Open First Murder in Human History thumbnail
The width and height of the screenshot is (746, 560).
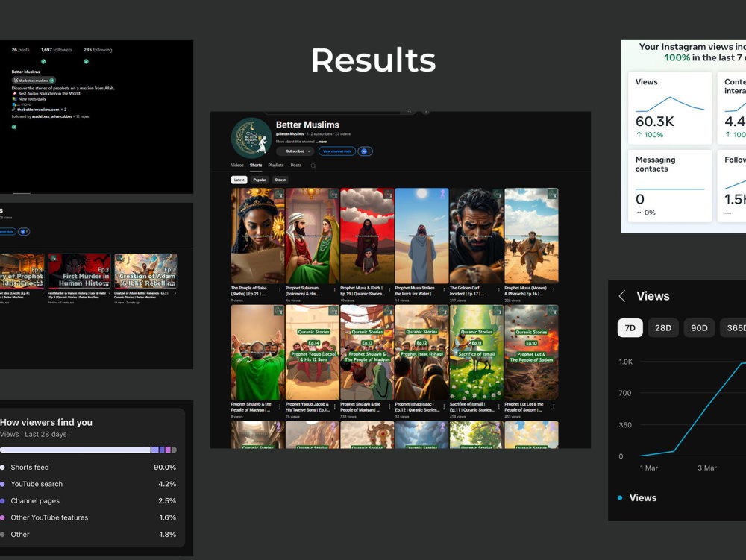pyautogui.click(x=80, y=271)
